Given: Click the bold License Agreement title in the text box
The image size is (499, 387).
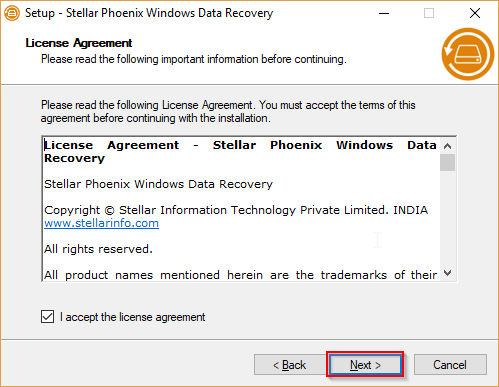Looking at the screenshot, I should point(240,152).
